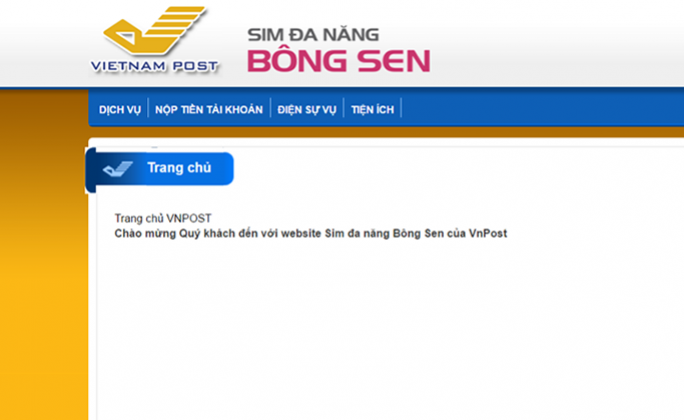
Task: Click the empty gray header area right of BÔNG SEN
Action: click(x=557, y=43)
